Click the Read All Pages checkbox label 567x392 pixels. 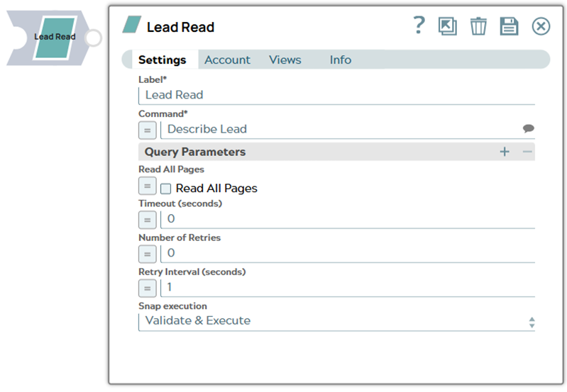pos(216,189)
